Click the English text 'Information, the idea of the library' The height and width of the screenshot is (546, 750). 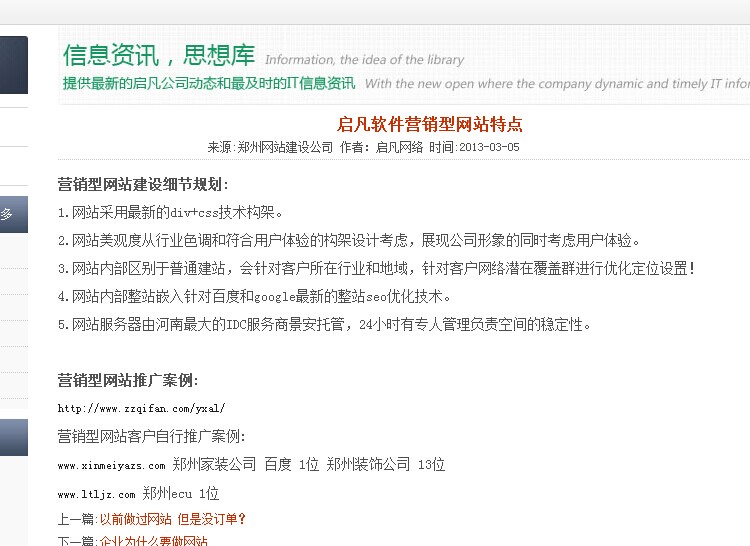click(364, 60)
